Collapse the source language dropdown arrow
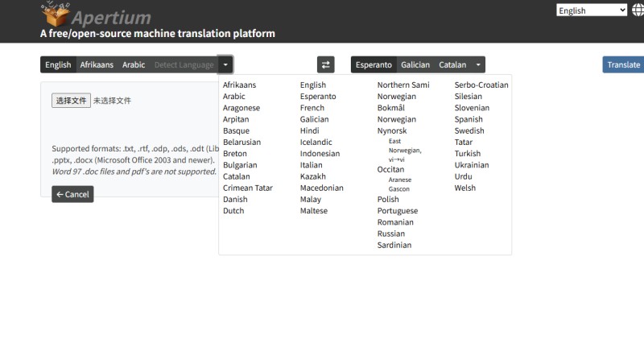644x360 pixels. pos(225,64)
